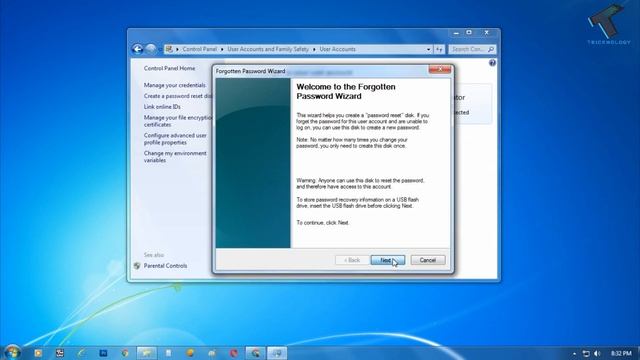The height and width of the screenshot is (360, 640).
Task: Minimize the User Accounts window
Action: [x=456, y=33]
